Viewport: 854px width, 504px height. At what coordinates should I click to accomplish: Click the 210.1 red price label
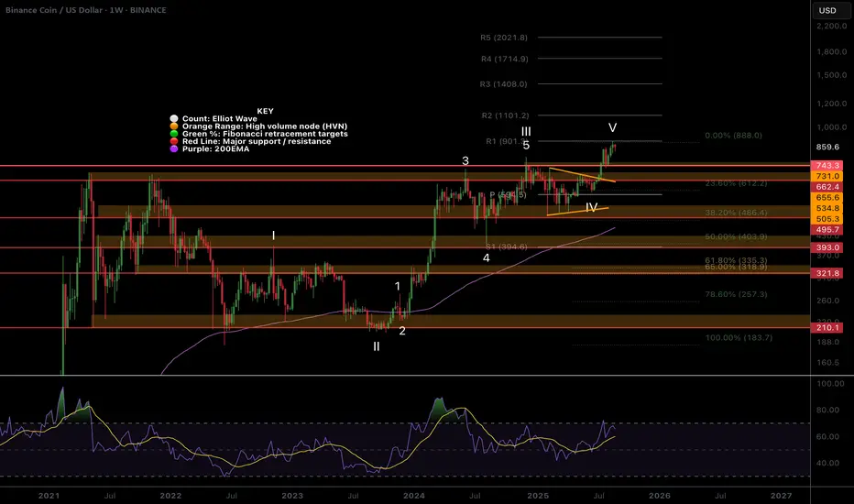coord(827,327)
